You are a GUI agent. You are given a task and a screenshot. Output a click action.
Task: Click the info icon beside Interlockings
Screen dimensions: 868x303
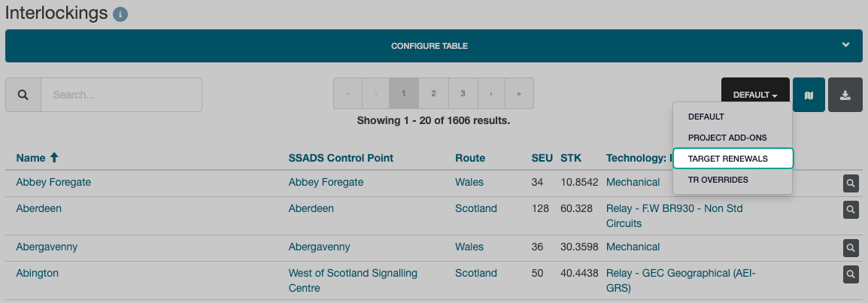(120, 14)
